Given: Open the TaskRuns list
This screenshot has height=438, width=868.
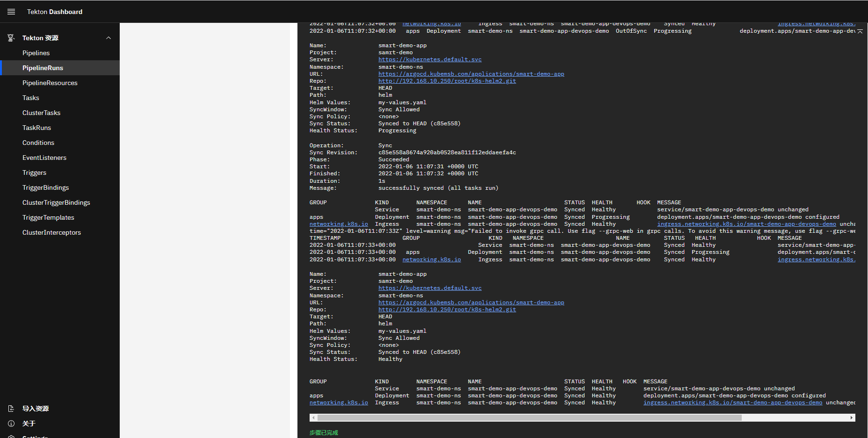Looking at the screenshot, I should click(x=60, y=128).
